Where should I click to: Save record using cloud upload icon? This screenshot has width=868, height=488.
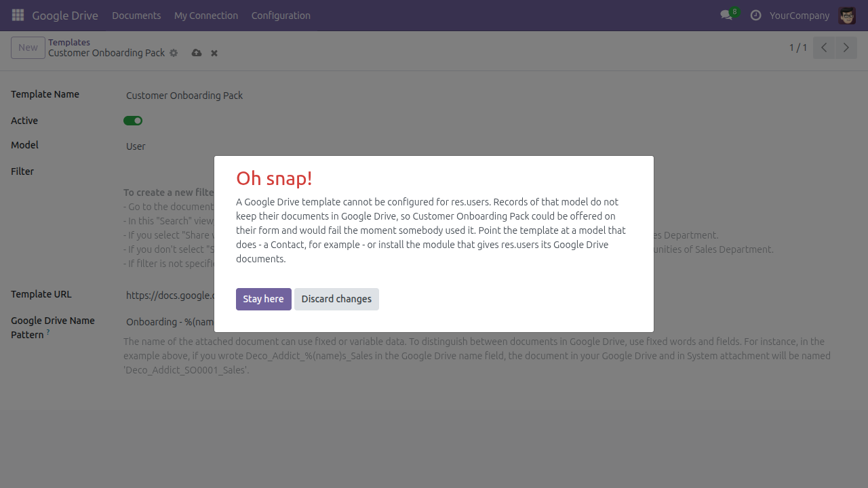[197, 53]
